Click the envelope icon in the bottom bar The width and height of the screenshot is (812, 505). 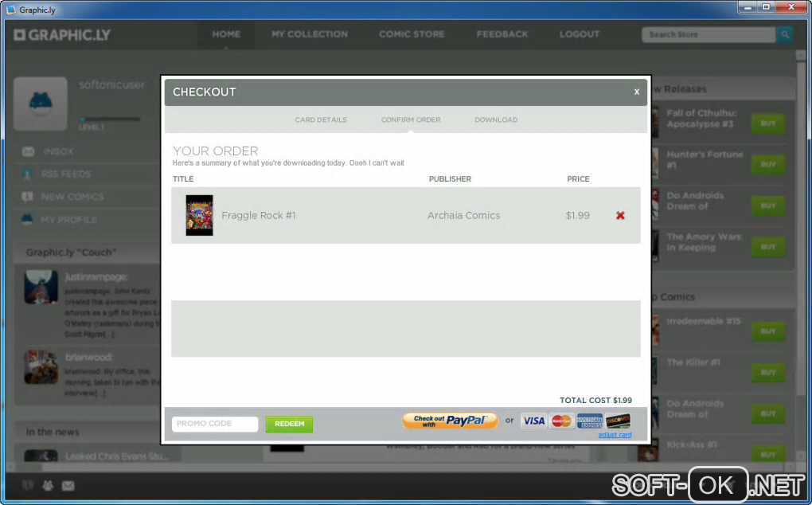coord(68,486)
